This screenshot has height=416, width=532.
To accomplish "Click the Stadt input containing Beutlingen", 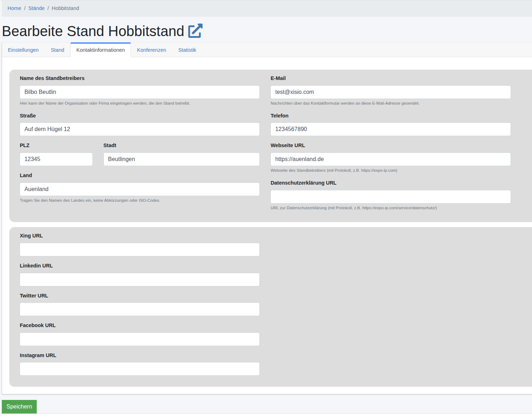I will [x=181, y=159].
